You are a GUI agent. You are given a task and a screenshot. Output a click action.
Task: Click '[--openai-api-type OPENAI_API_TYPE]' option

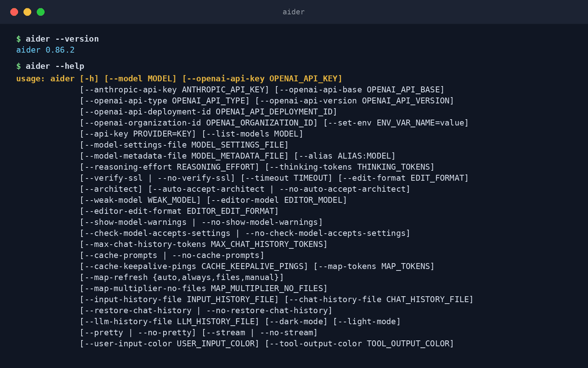165,101
